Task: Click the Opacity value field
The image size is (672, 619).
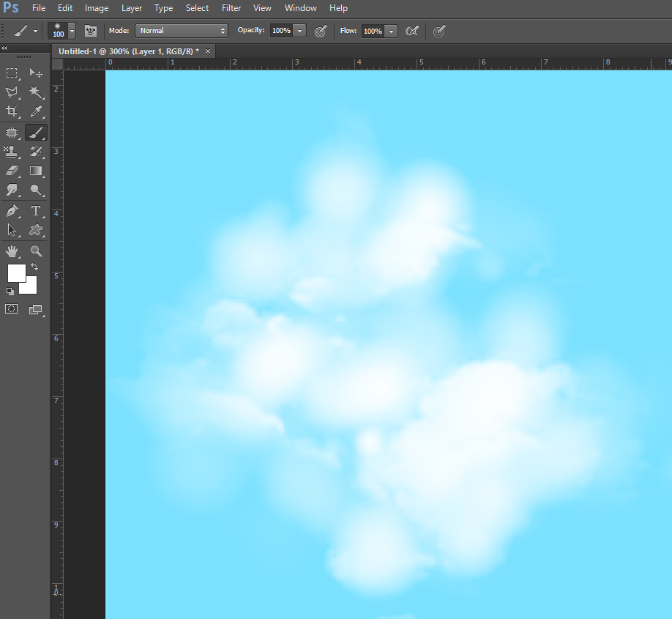Action: 282,31
